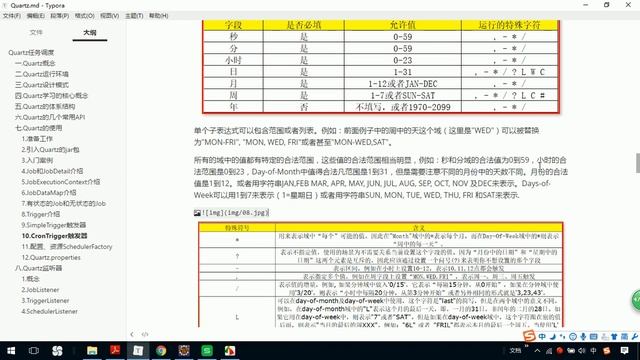Click the green floating button at right edge
Viewport: 640px width, 360px height.
point(636,300)
